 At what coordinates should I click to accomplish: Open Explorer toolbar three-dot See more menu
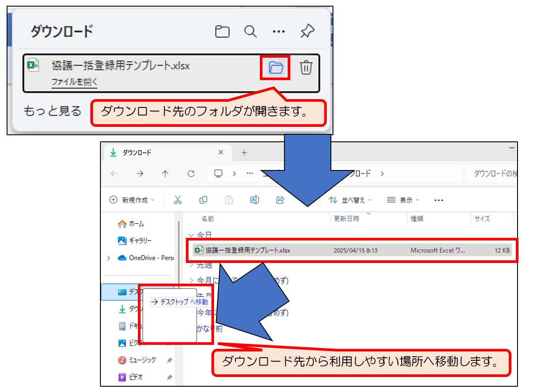438,200
